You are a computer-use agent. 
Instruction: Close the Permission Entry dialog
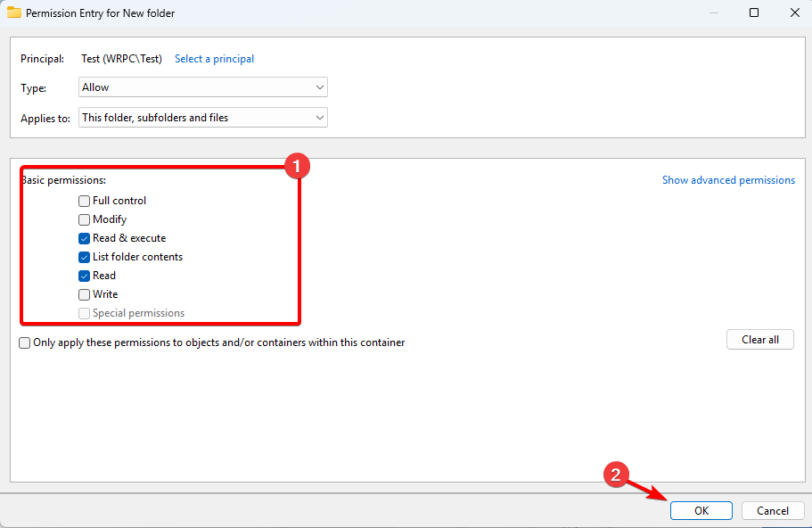[x=795, y=12]
